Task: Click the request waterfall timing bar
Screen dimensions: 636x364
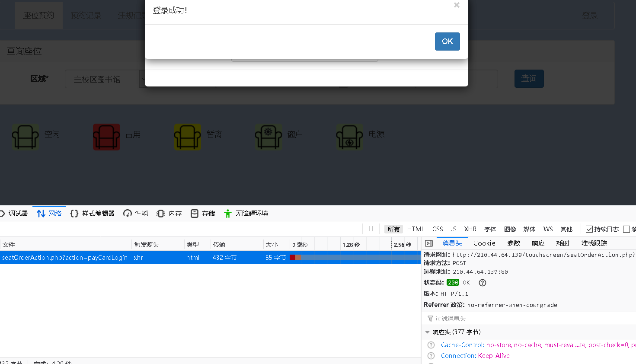Action: pyautogui.click(x=355, y=258)
